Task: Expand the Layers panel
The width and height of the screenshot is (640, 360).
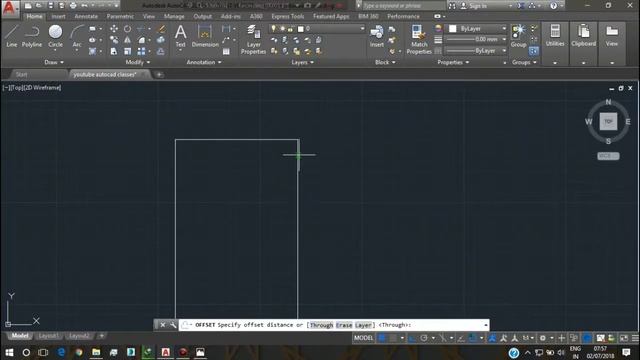Action: pyautogui.click(x=302, y=62)
